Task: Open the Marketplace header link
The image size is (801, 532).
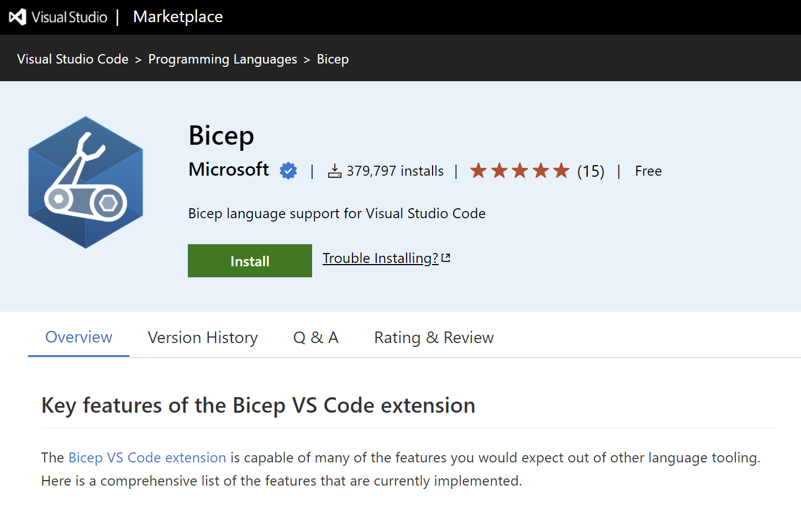Action: [x=177, y=17]
